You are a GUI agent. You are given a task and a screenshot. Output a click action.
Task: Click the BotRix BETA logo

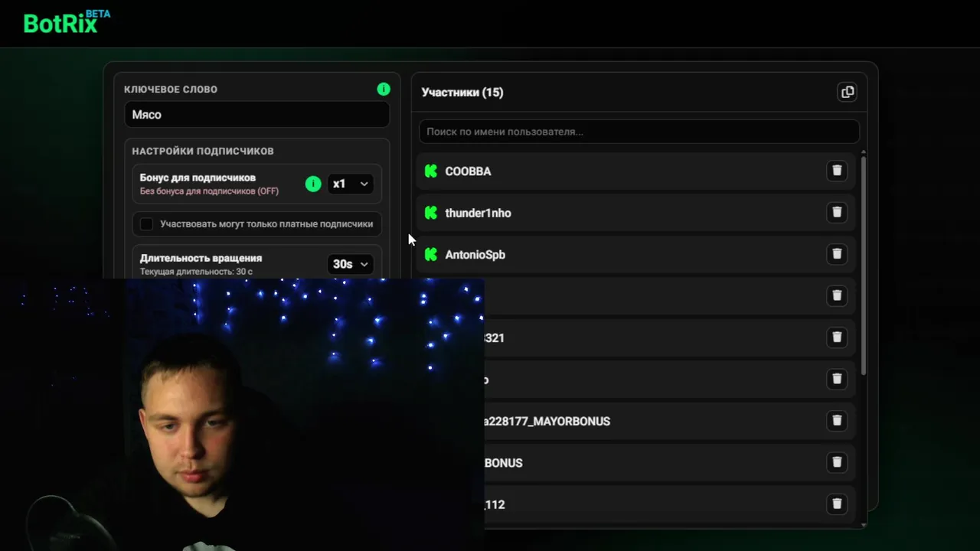pos(67,22)
